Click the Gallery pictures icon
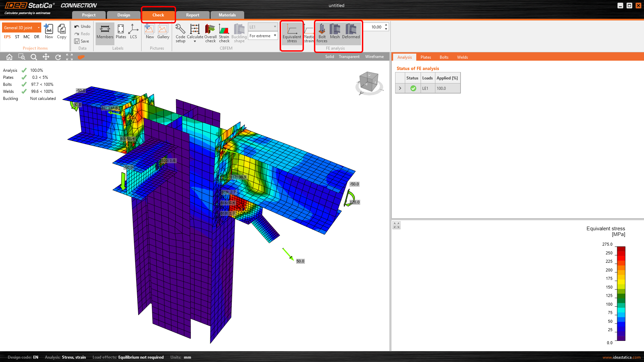 (163, 33)
